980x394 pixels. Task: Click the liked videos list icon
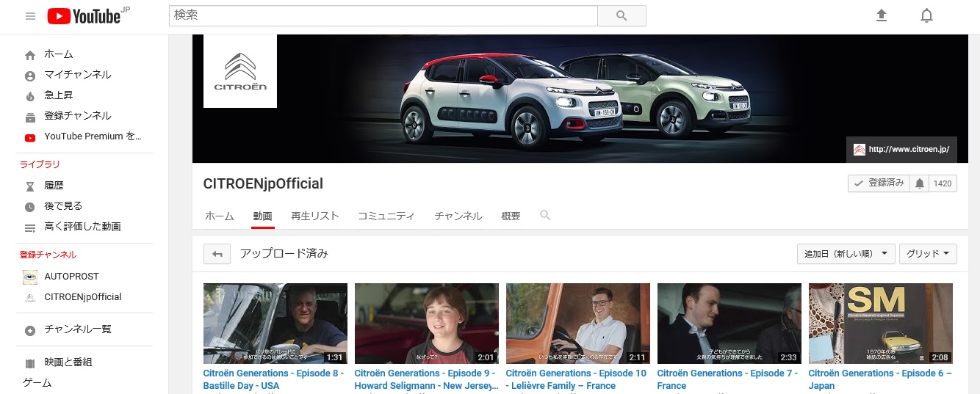click(30, 227)
